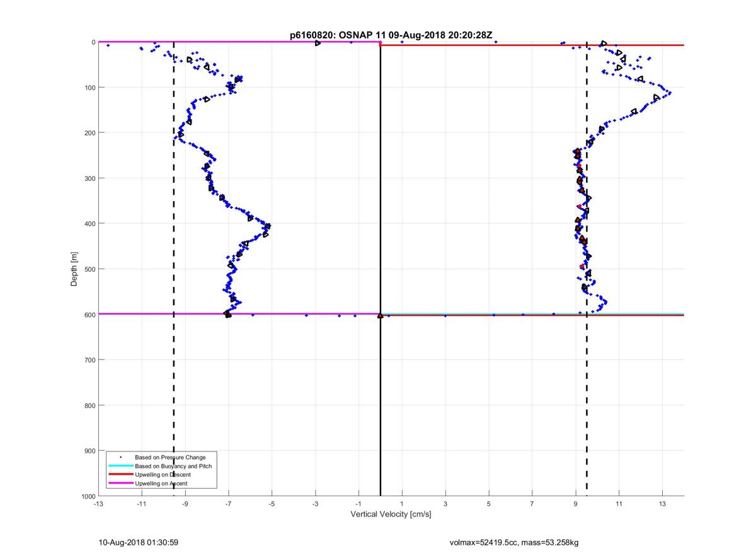Click the magenta line sample in the legend
This screenshot has width=756, height=558.
tap(120, 484)
